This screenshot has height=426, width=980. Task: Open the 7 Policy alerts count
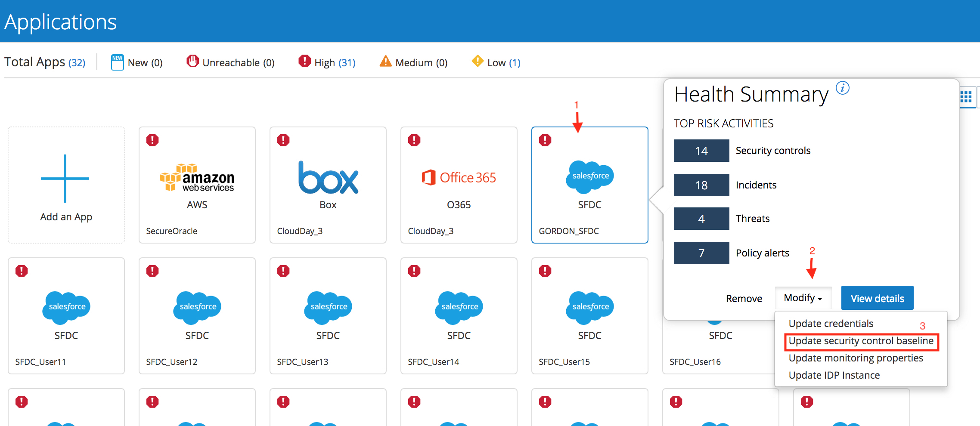click(x=701, y=253)
